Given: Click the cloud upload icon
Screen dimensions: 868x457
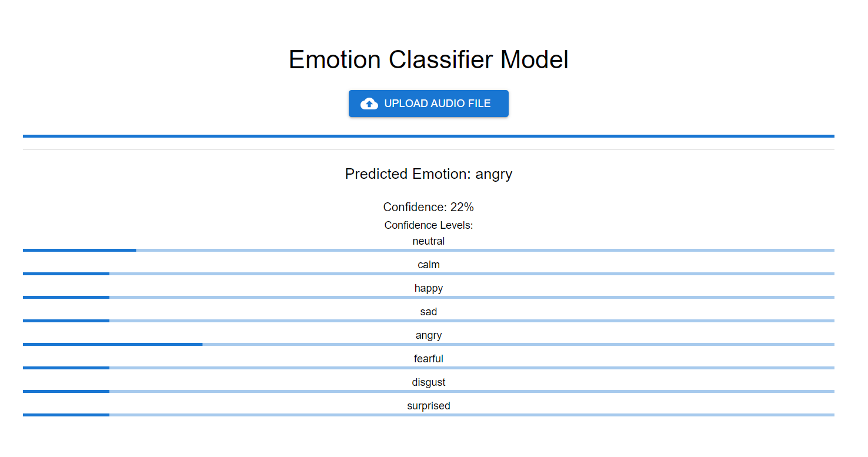Looking at the screenshot, I should [x=369, y=104].
